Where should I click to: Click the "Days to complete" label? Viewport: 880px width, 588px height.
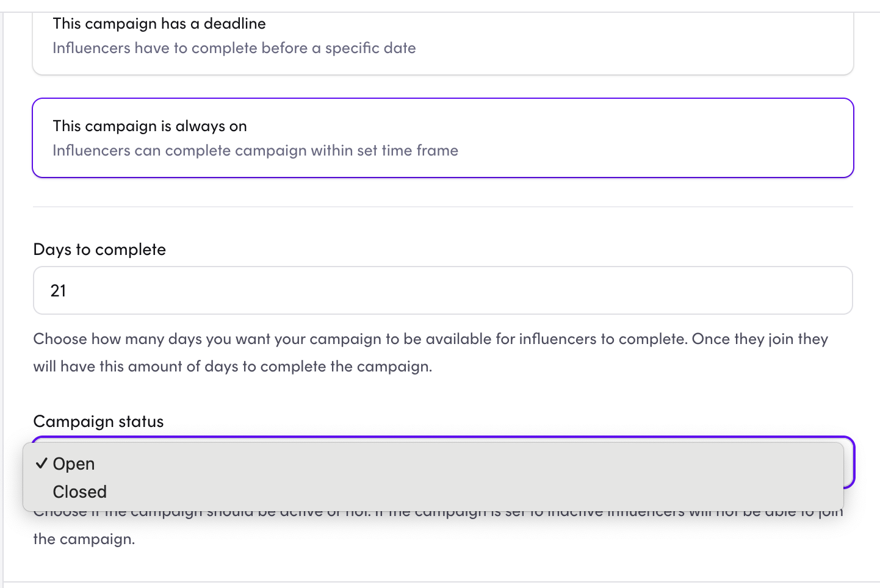[99, 249]
